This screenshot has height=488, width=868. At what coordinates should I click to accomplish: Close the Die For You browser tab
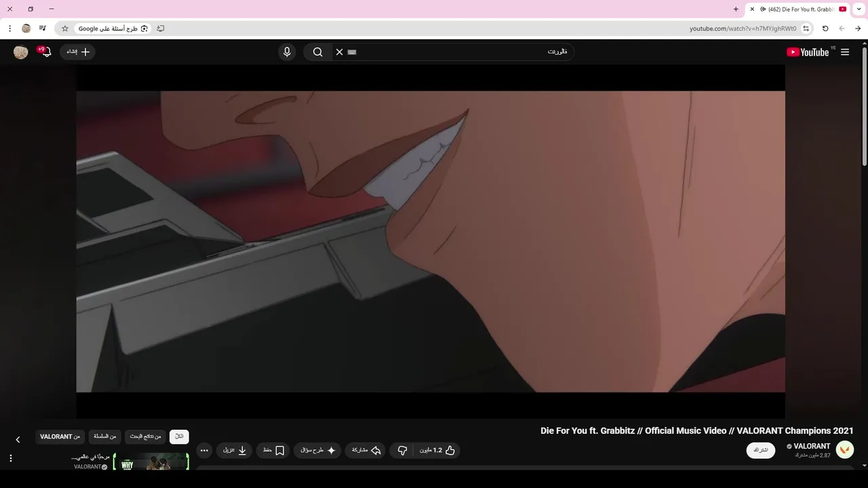751,9
